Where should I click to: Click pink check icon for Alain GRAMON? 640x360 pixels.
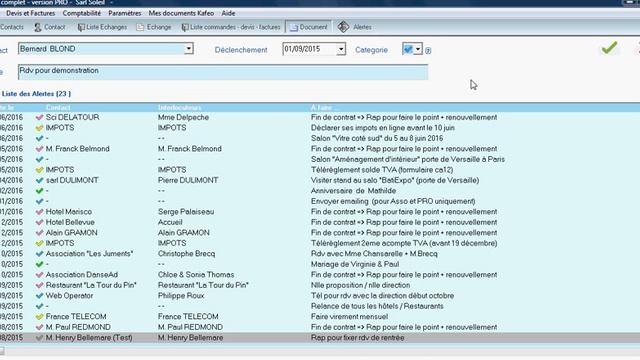click(x=39, y=233)
